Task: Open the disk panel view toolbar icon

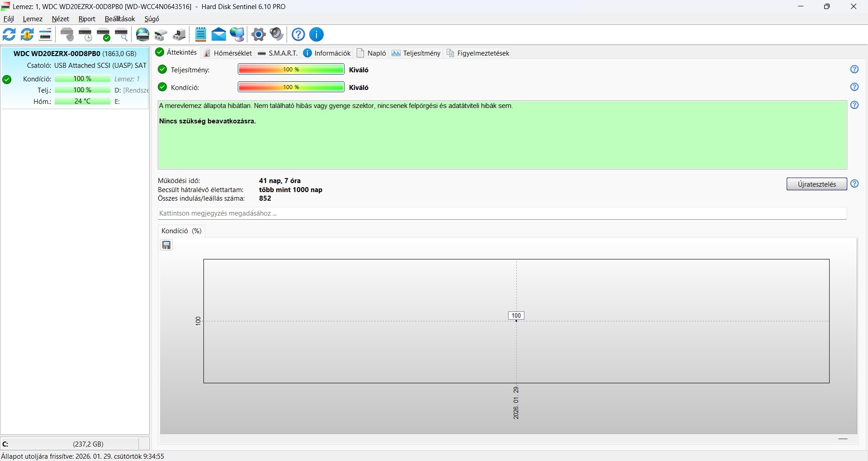Action: pos(46,34)
